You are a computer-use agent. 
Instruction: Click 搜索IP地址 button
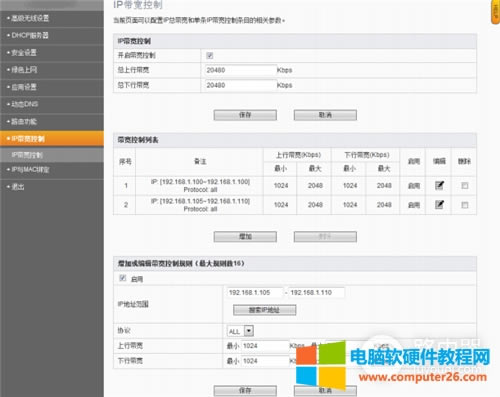click(x=264, y=310)
